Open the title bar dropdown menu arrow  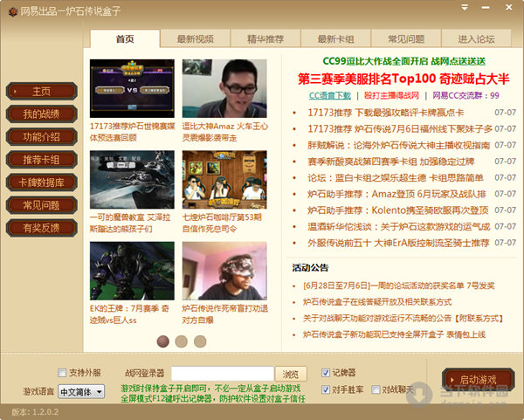click(x=465, y=7)
